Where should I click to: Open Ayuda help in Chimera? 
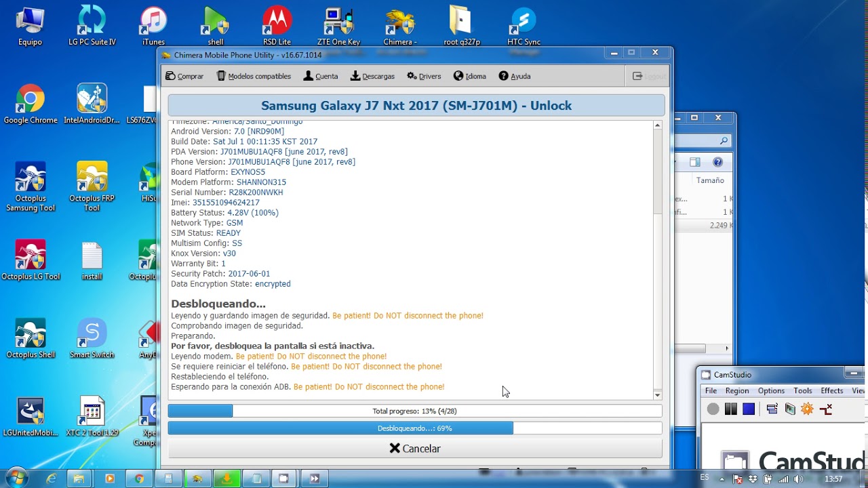515,76
